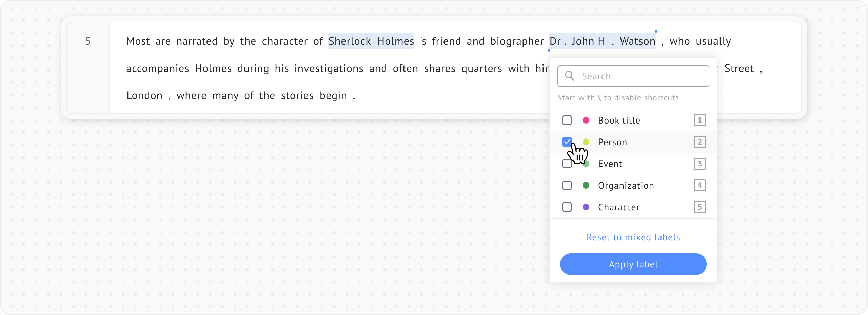Select the Event label option
This screenshot has width=868, height=315.
pyautogui.click(x=610, y=164)
